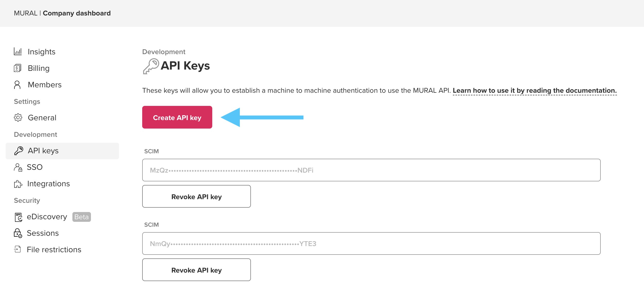Image resolution: width=644 pixels, height=287 pixels.
Task: Go to the Sessions security page
Action: 43,233
